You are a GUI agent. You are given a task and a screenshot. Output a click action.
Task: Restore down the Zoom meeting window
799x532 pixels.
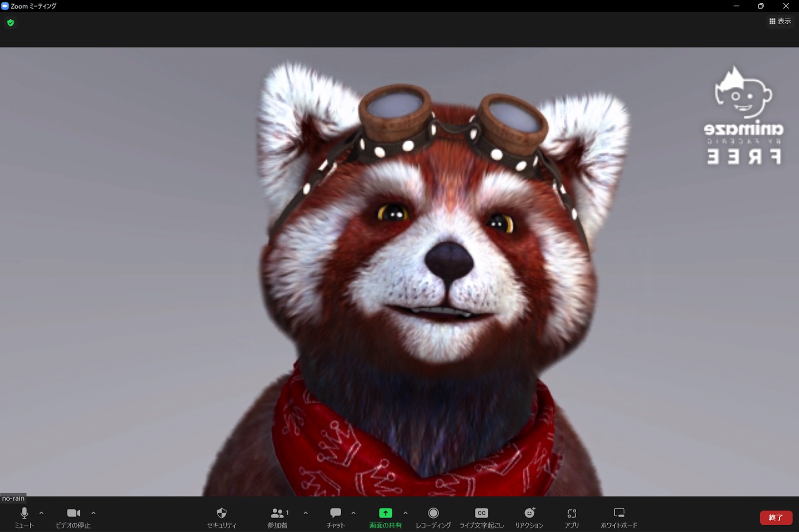[x=761, y=6]
